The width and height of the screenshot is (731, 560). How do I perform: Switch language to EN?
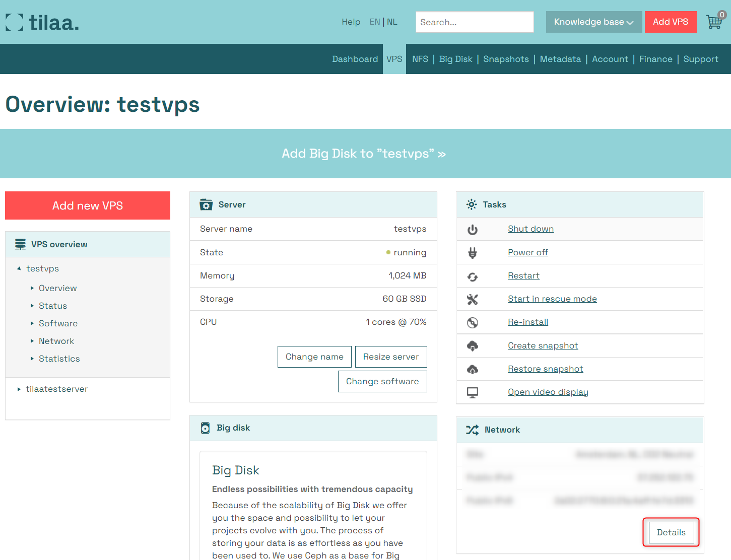click(374, 22)
